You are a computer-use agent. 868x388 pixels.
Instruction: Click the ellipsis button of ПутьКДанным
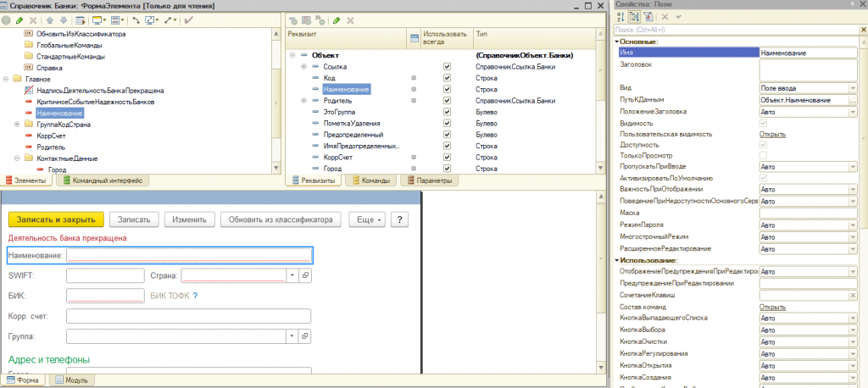tap(853, 100)
